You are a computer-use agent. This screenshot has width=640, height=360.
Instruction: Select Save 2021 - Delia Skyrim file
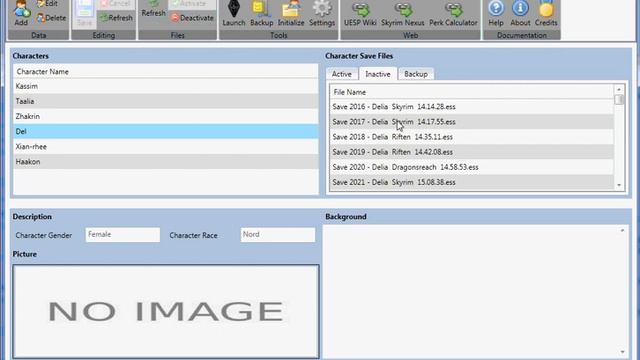471,182
